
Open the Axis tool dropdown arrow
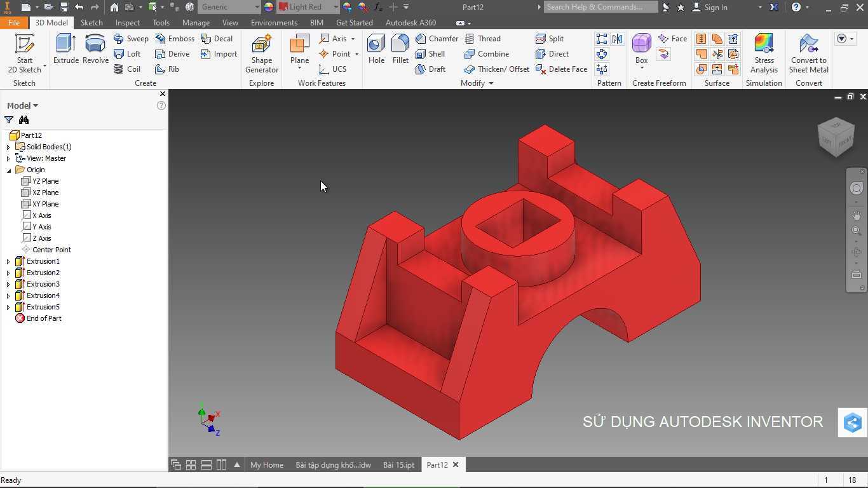[353, 39]
